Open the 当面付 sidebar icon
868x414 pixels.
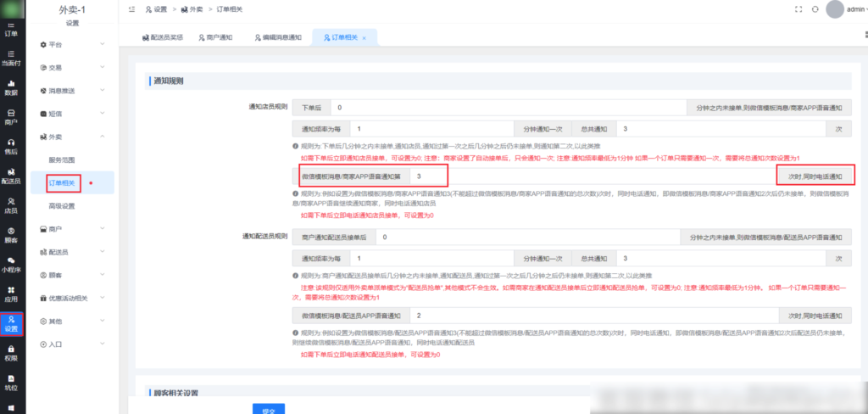(x=11, y=58)
